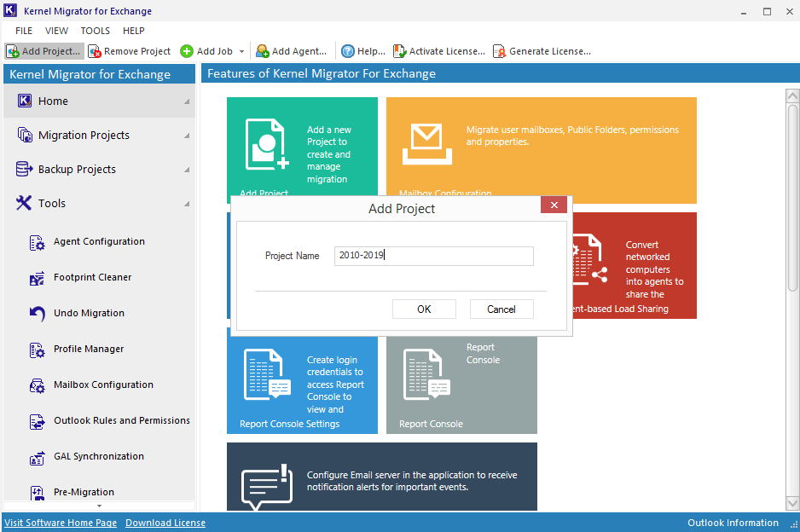Click Outlook Information in status bar
Screen dimensions: 800x532
click(733, 523)
